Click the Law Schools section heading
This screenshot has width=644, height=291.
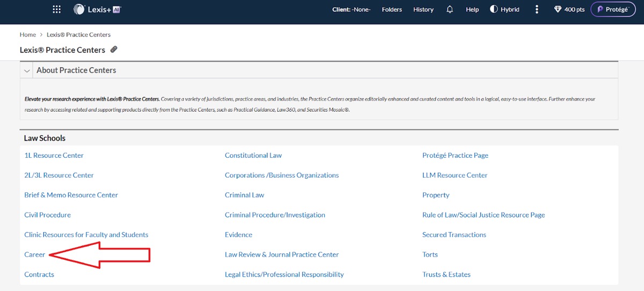tap(45, 138)
